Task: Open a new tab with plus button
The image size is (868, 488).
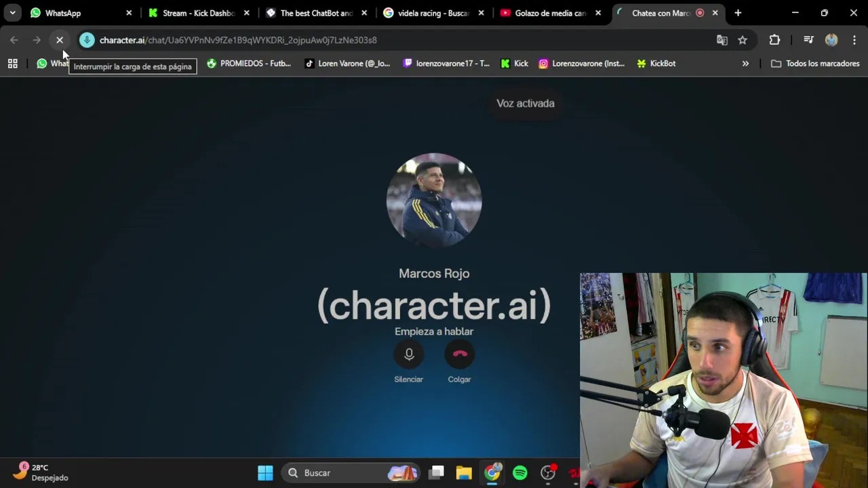Action: [x=738, y=13]
